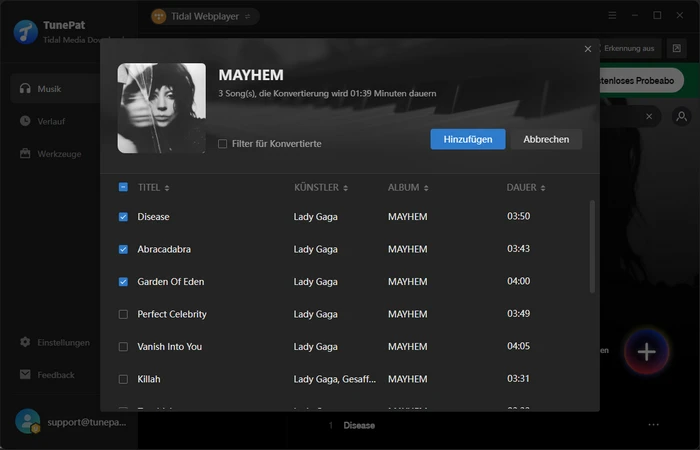Open the Musik section with headphones icon
Screen dimensions: 700x450
pos(25,88)
